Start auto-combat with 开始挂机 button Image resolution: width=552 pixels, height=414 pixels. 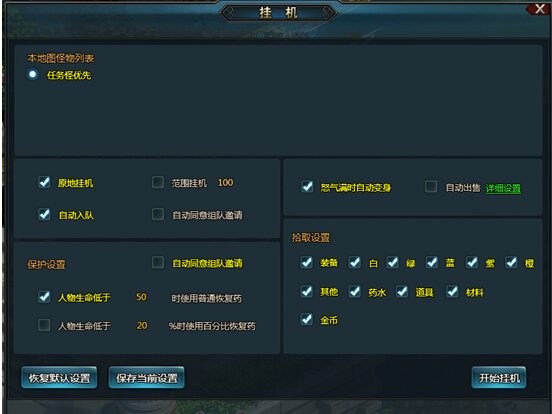pyautogui.click(x=499, y=377)
